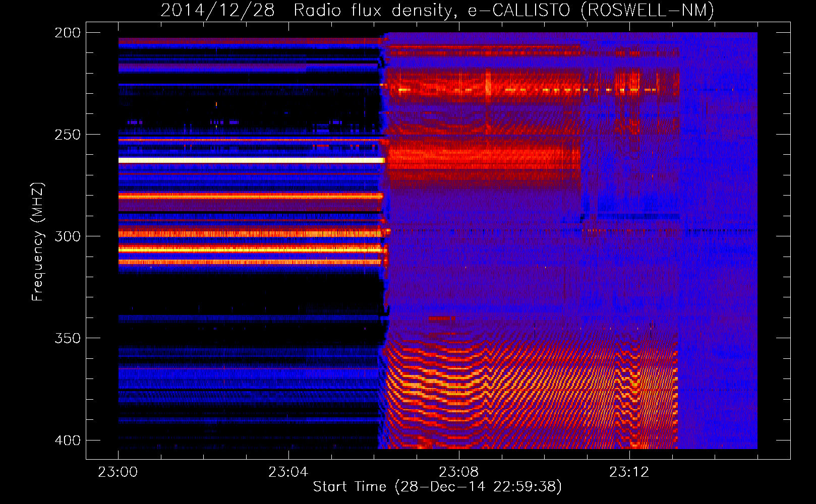The height and width of the screenshot is (504, 816).
Task: Select the 250 frequency axis label
Action: tap(68, 135)
